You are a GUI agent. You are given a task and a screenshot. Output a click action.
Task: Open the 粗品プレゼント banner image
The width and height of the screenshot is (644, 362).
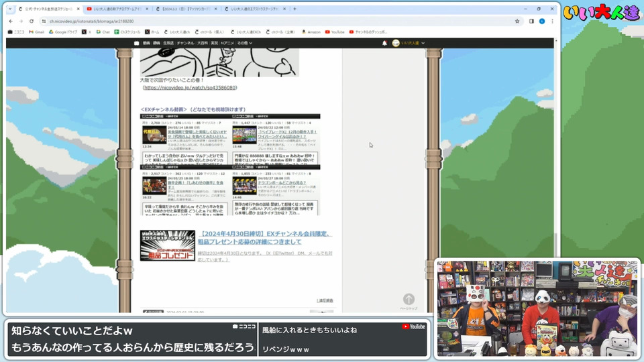tap(168, 245)
